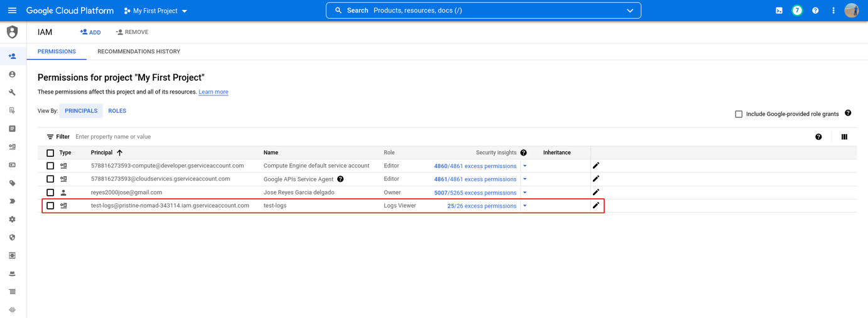Image resolution: width=868 pixels, height=318 pixels.
Task: Open the My First Project selector dropdown
Action: (156, 11)
